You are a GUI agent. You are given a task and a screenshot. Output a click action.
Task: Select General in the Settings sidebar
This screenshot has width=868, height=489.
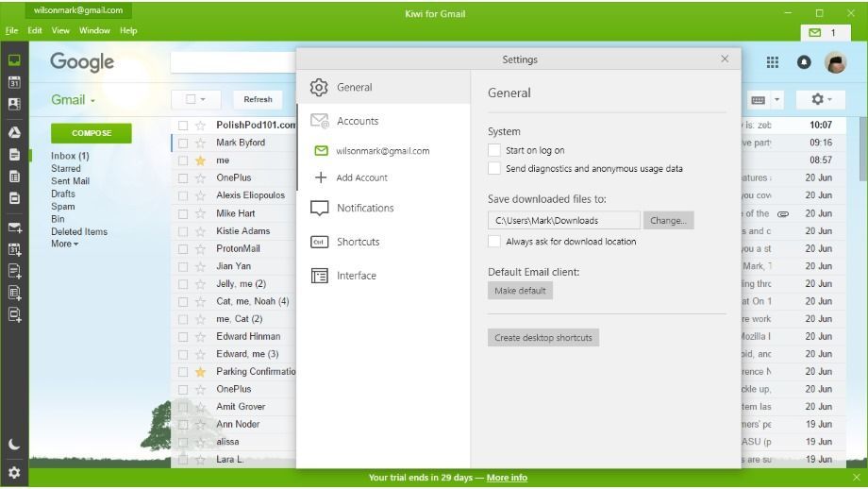[384, 87]
